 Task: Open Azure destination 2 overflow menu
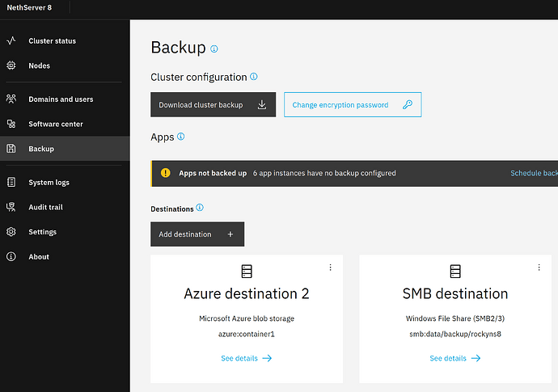click(x=330, y=268)
